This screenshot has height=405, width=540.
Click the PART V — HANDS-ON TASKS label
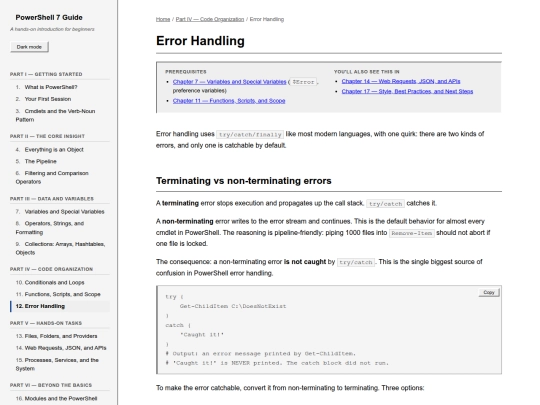pos(46,323)
